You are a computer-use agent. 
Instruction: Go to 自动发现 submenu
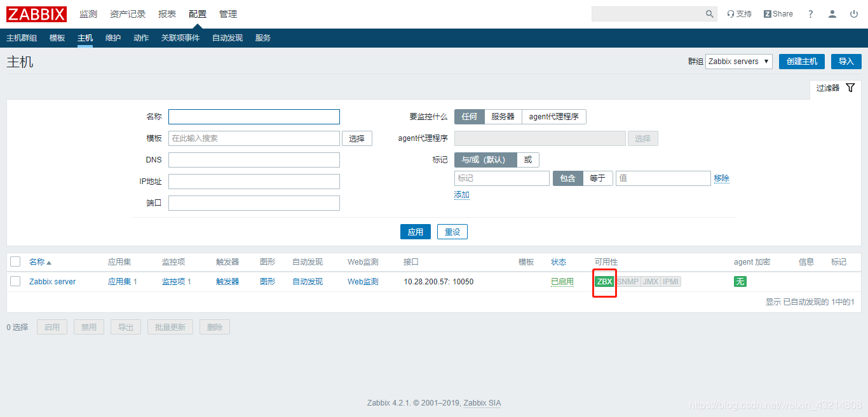tap(227, 38)
